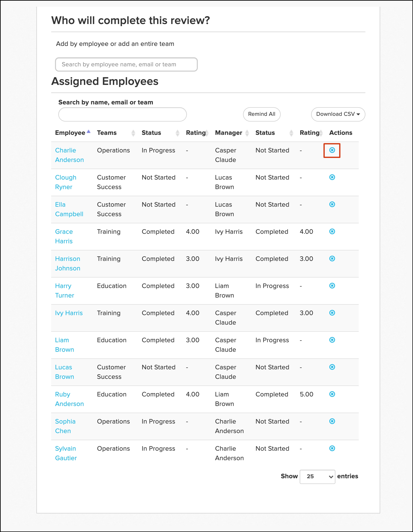Open Ivy Harris employee link

(69, 313)
